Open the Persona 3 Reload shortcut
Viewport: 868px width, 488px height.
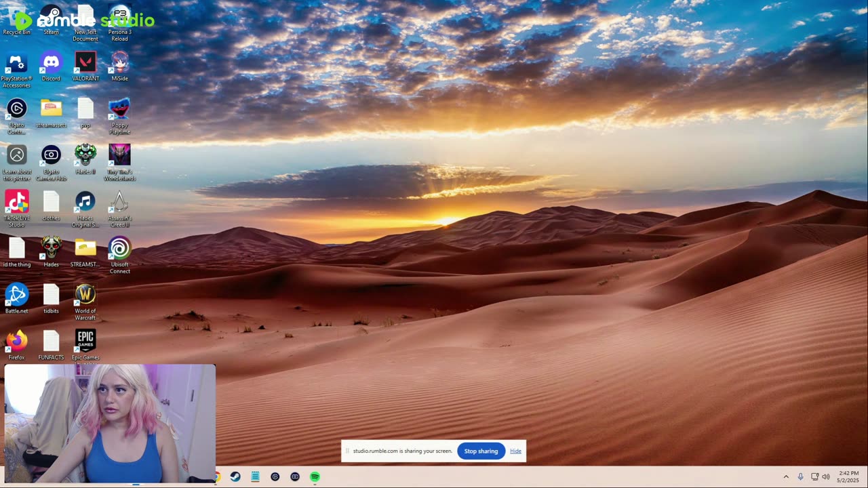point(119,23)
